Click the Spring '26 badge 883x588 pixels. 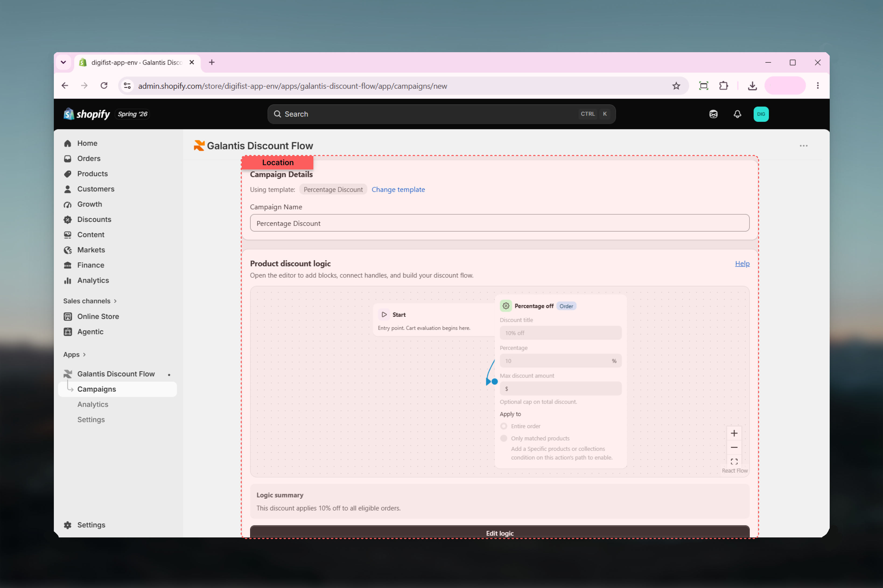coord(132,114)
